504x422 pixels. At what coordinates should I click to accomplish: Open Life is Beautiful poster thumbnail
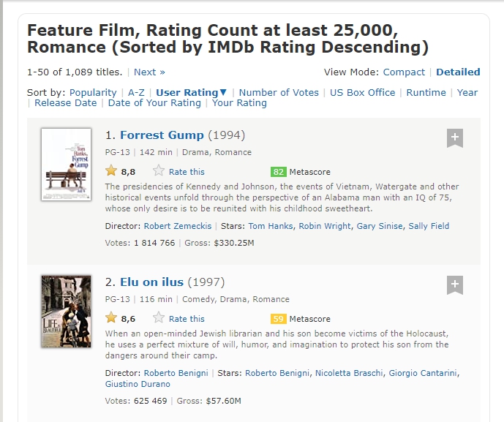coord(67,311)
